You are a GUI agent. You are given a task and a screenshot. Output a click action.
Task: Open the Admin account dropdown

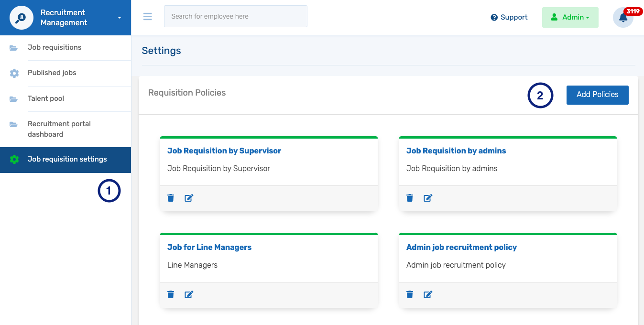coord(570,17)
